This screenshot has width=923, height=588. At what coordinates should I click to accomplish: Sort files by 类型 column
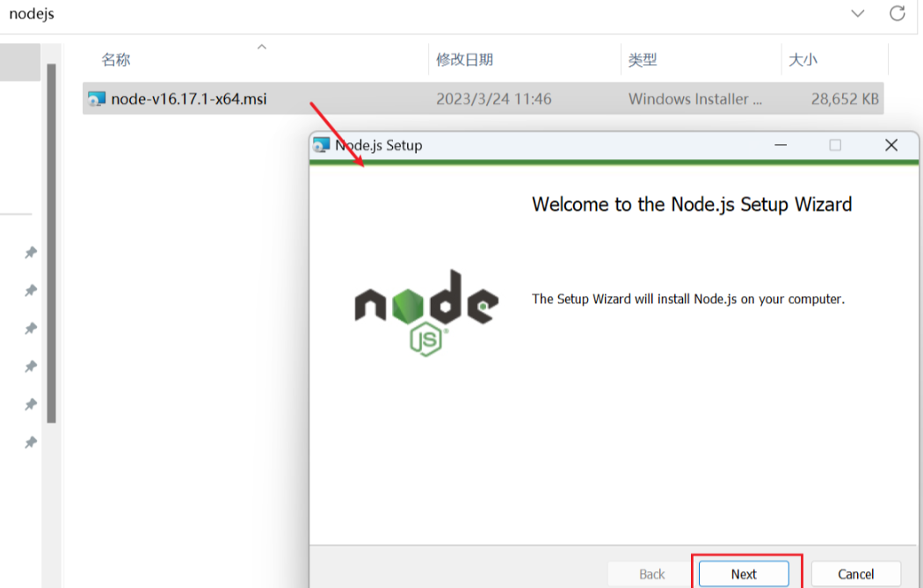(x=643, y=60)
